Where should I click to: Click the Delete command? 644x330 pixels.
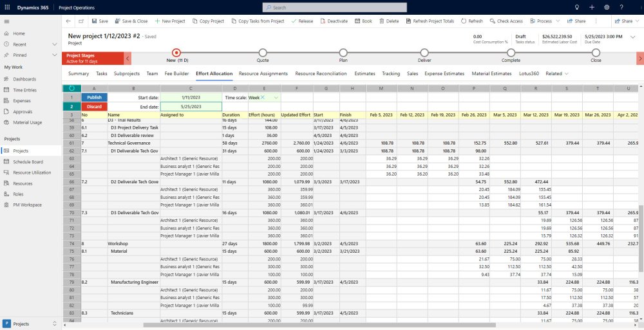click(389, 21)
